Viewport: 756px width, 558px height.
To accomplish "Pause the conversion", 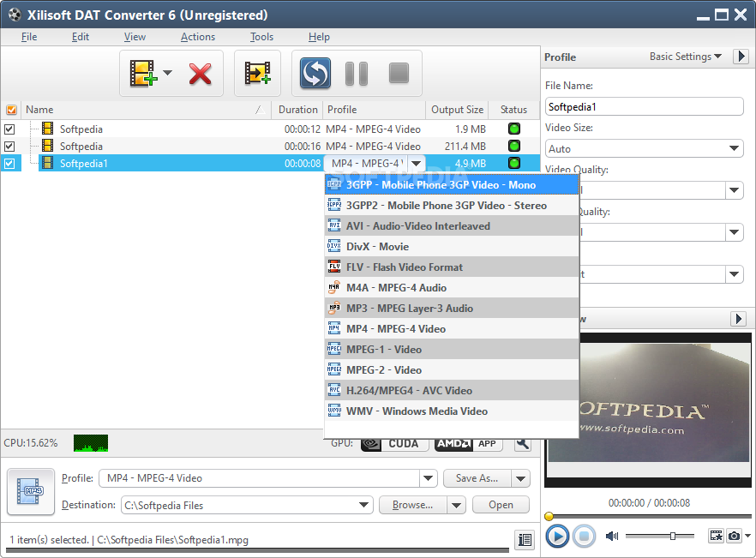I will (357, 74).
